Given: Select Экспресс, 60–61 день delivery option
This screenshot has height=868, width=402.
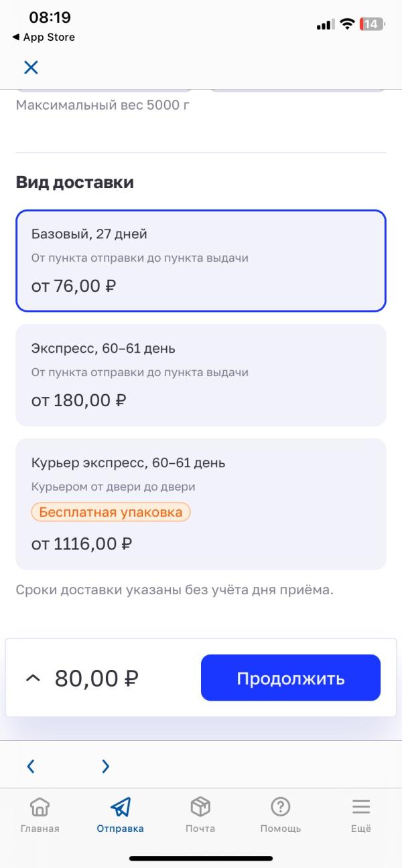Looking at the screenshot, I should pos(201,375).
